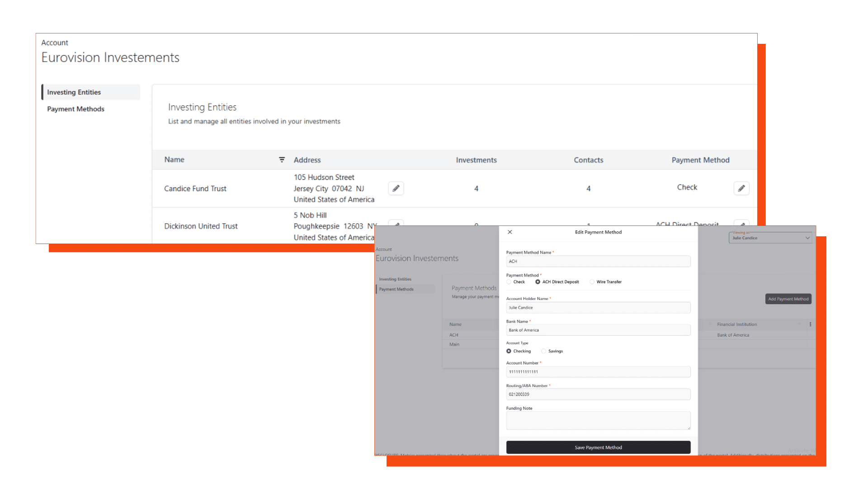The image size is (868, 488).
Task: Edit Candice Fund Trust address pencil icon
Action: (x=396, y=188)
